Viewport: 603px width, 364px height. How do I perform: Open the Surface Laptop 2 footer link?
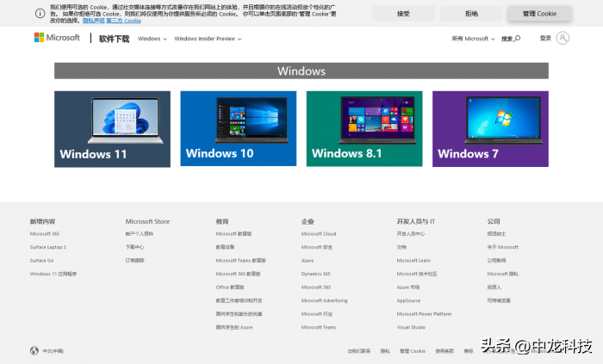pos(48,247)
